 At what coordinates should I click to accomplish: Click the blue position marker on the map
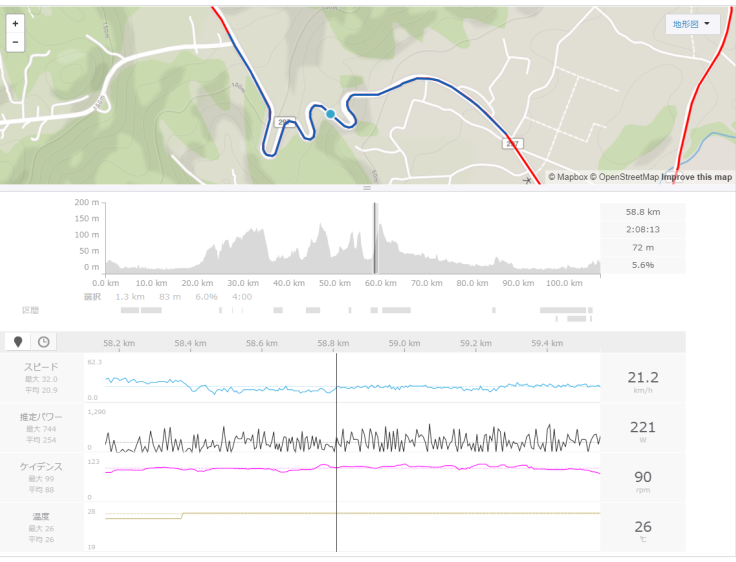[x=330, y=114]
